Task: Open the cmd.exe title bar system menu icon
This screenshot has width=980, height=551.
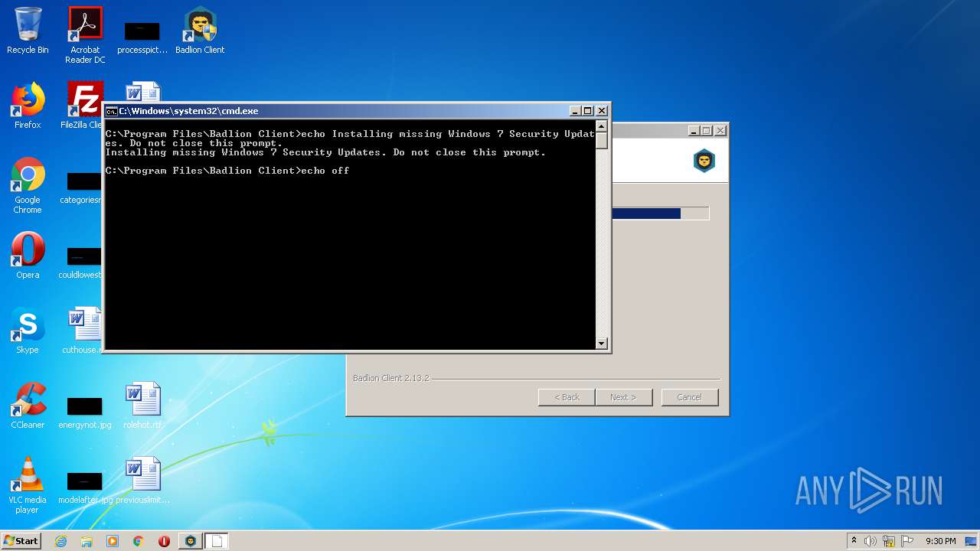Action: [x=111, y=111]
